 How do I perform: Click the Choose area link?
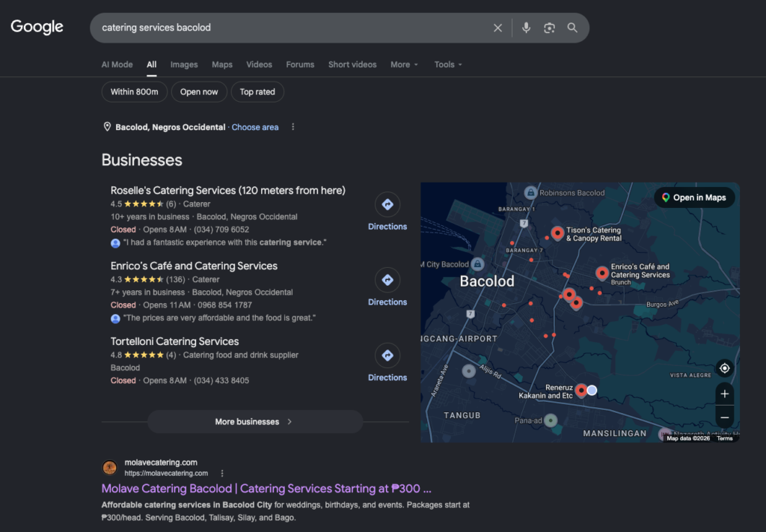[255, 127]
